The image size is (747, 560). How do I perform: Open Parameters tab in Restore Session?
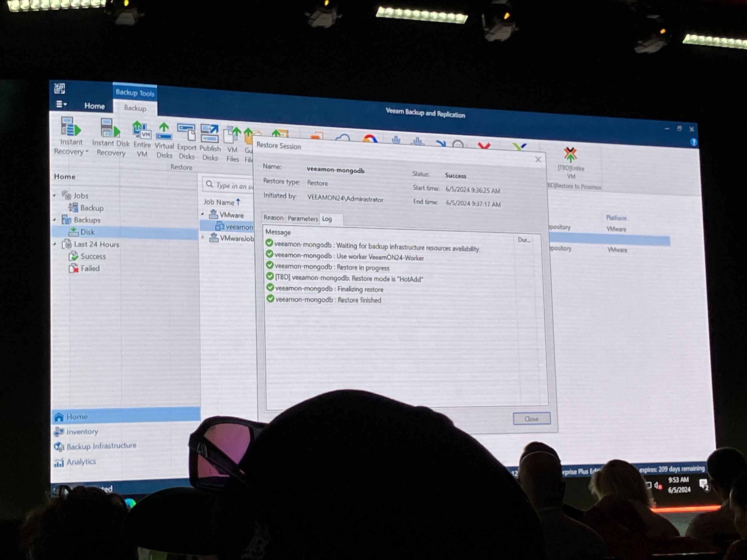[303, 219]
